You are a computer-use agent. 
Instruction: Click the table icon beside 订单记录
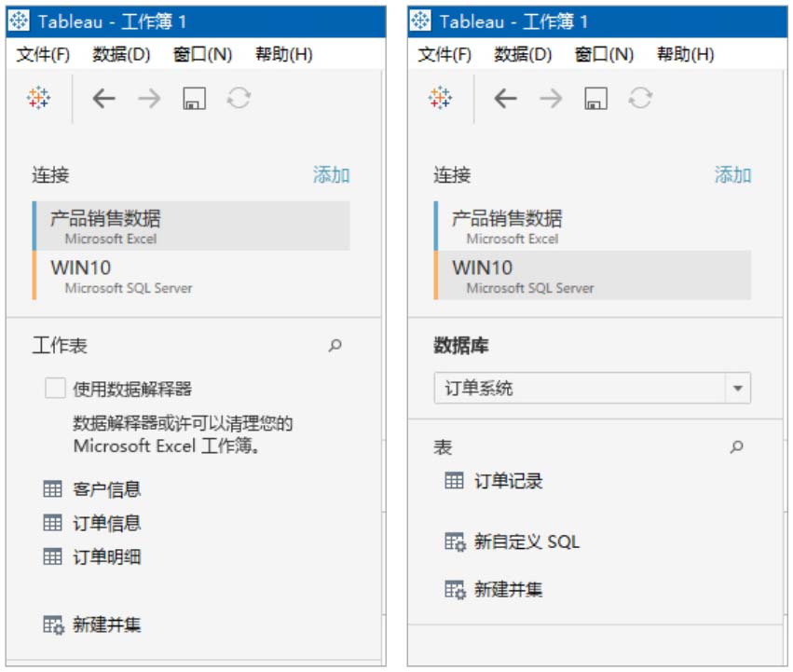coord(454,480)
